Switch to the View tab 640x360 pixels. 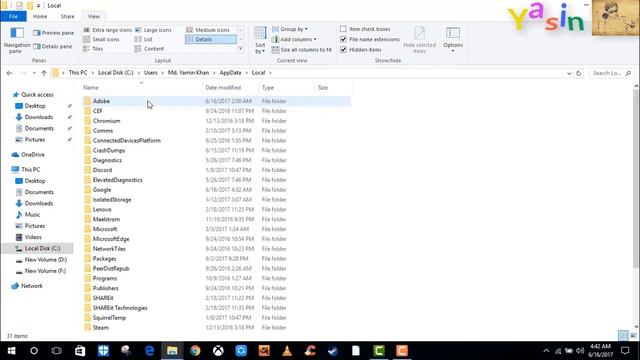[x=93, y=16]
